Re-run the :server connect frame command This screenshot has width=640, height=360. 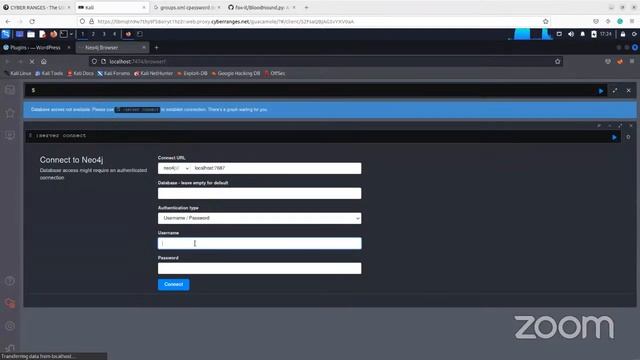pyautogui.click(x=614, y=137)
